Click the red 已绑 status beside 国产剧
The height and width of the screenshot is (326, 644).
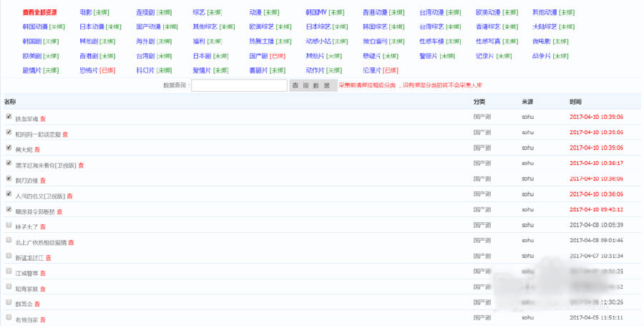click(278, 57)
